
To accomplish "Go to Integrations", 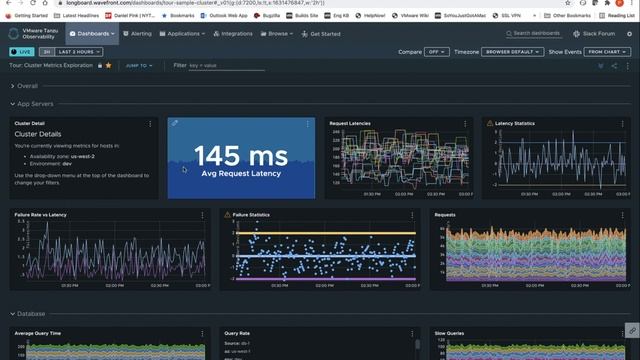I will point(233,34).
